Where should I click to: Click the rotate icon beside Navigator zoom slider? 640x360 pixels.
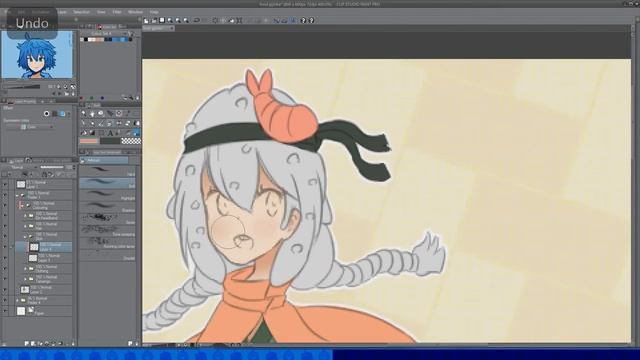[x=65, y=87]
